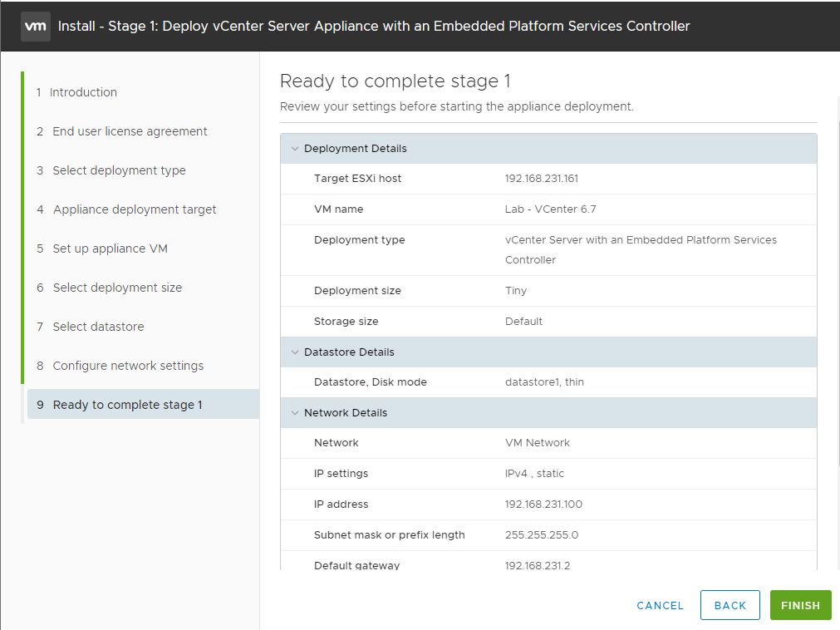Click the green FINISH button
840x630 pixels.
(800, 605)
